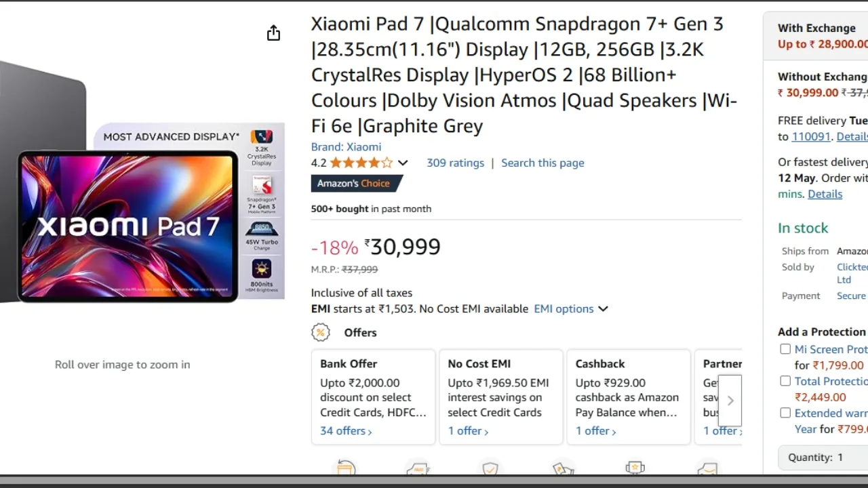Image resolution: width=868 pixels, height=488 pixels.
Task: Open the Bank Offer 34 offers link
Action: pyautogui.click(x=346, y=431)
